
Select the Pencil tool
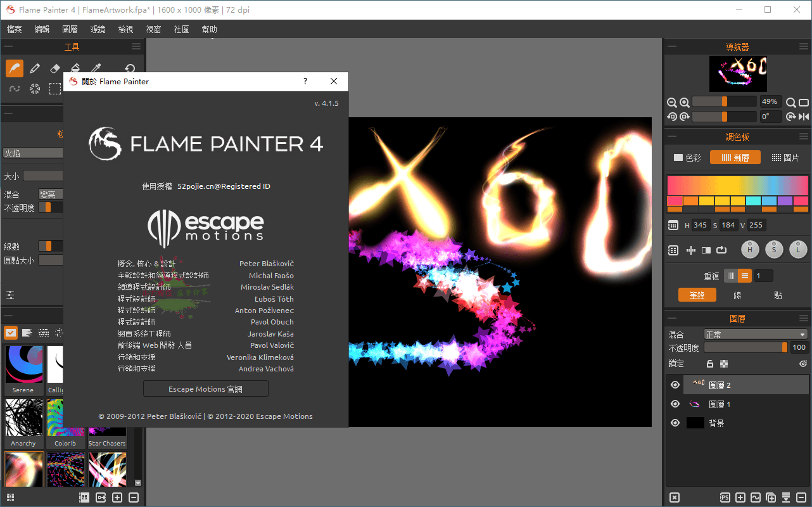pos(35,68)
